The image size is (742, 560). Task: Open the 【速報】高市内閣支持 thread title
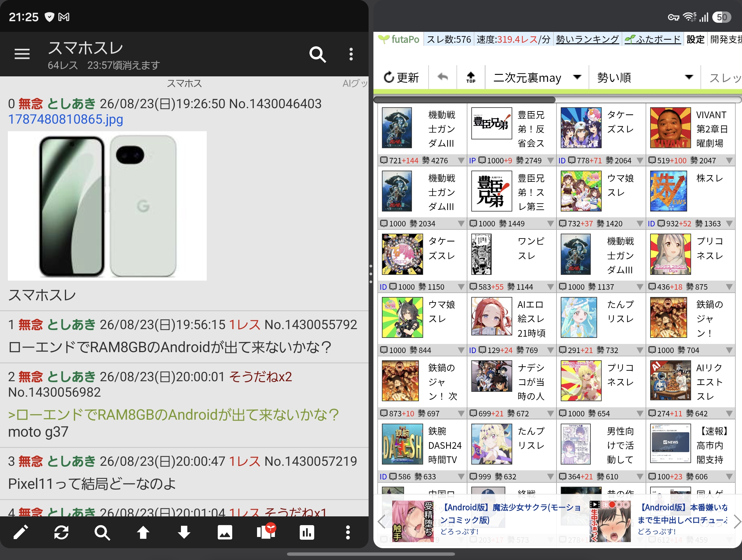click(712, 445)
